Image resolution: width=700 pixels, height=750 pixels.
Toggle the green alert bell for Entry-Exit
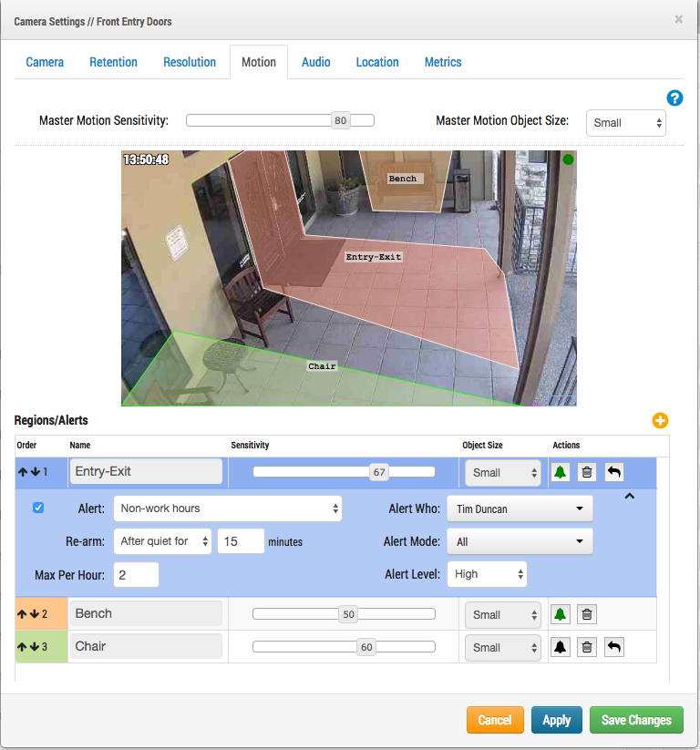click(561, 473)
